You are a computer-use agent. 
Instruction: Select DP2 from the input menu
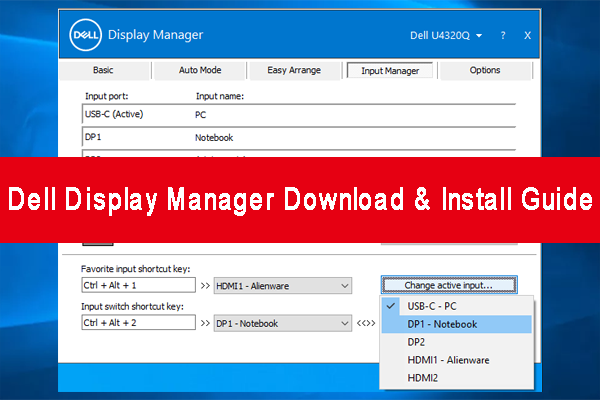click(457, 342)
